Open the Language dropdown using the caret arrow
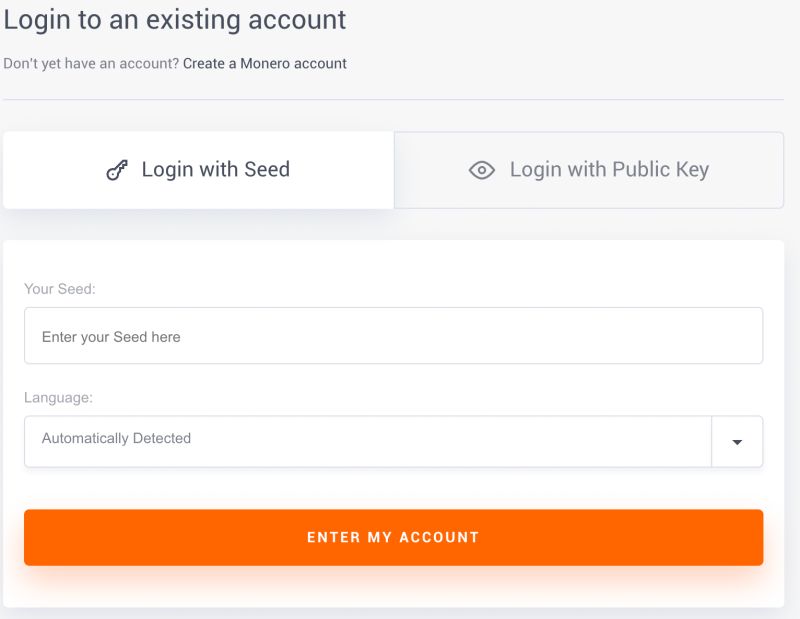 pyautogui.click(x=737, y=442)
